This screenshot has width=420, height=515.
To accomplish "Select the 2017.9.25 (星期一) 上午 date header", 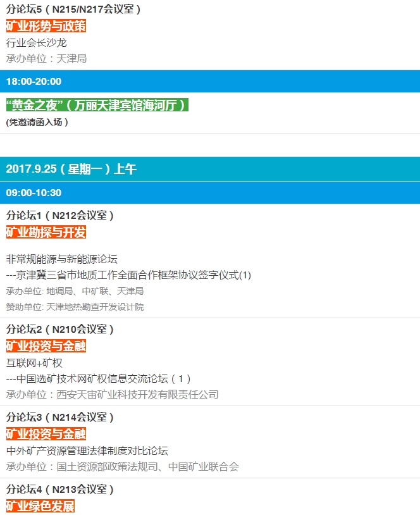I will (210, 169).
